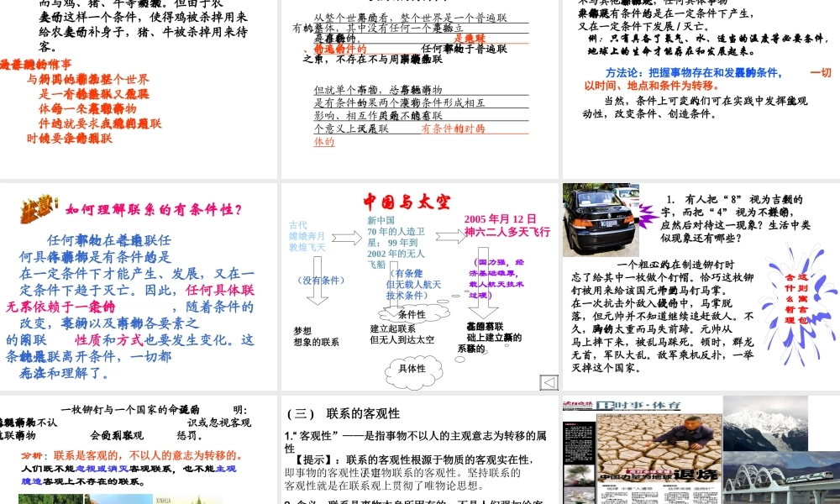Click the red text 以时间、地点和条件为转移。
Screen dimensions: 840x504
click(x=652, y=86)
